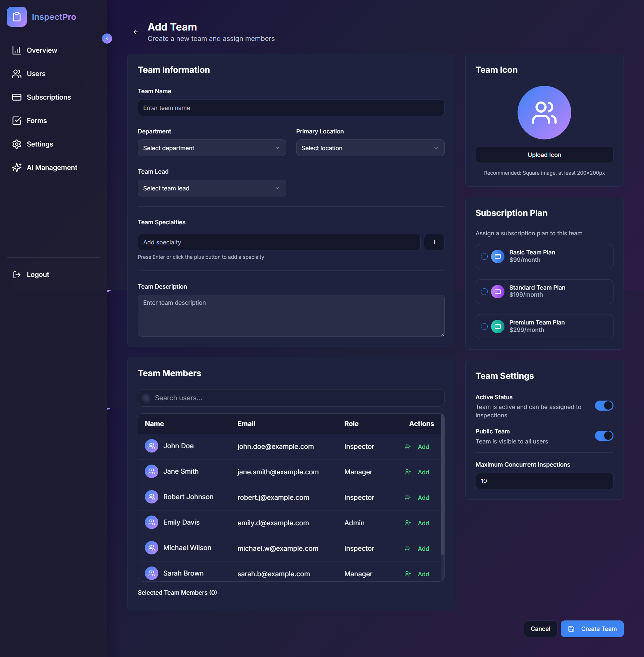Open the Select location dropdown
Screen dimensions: 644x657
[x=370, y=148]
